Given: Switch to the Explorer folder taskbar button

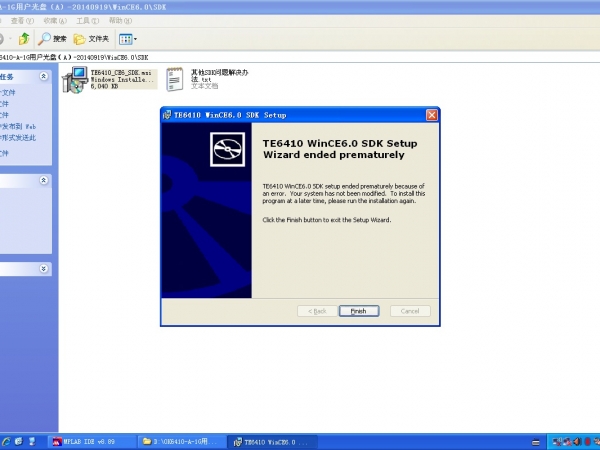Looking at the screenshot, I should [181, 441].
